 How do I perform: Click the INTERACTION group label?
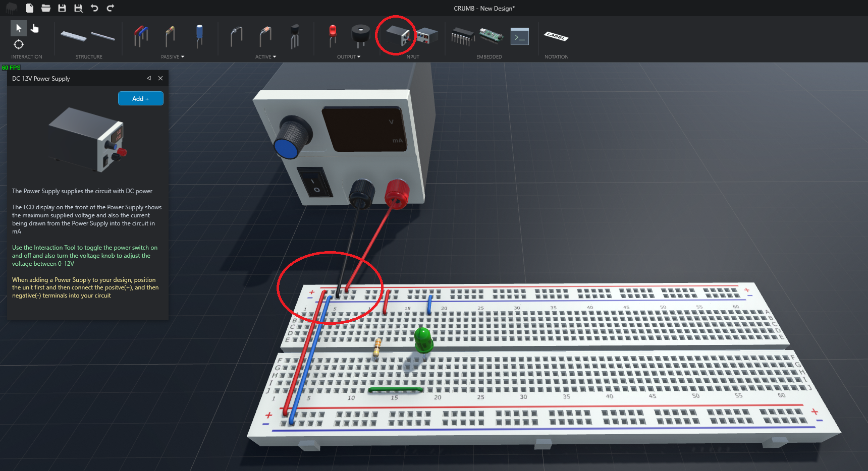pyautogui.click(x=27, y=57)
